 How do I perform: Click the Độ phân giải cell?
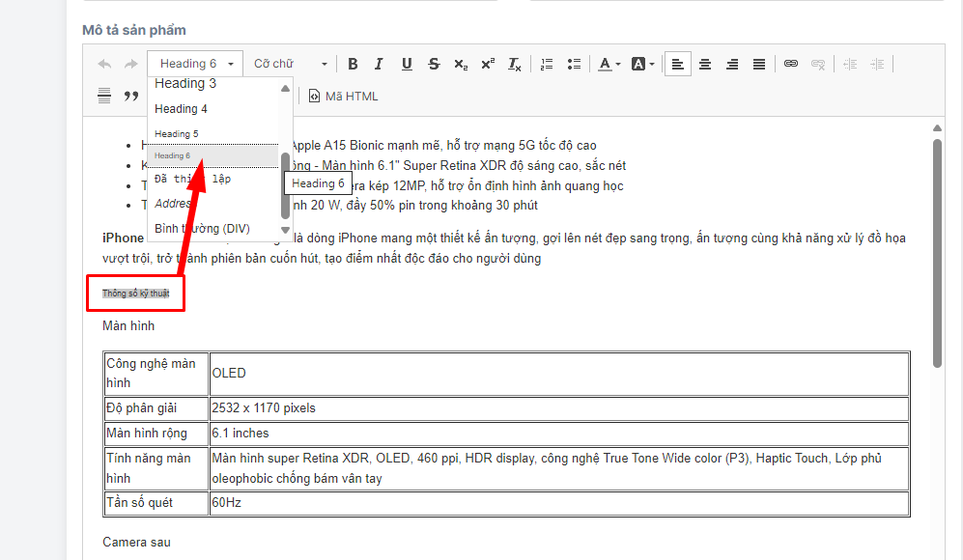pos(156,408)
